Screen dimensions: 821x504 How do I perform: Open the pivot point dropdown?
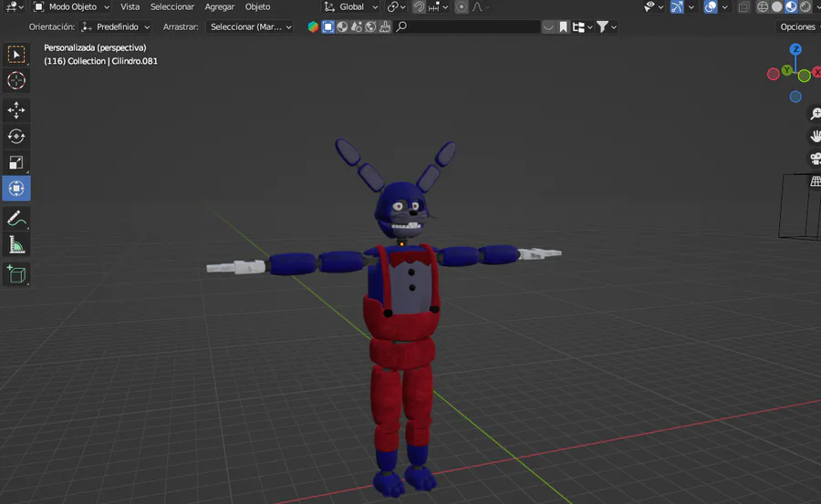pyautogui.click(x=397, y=6)
